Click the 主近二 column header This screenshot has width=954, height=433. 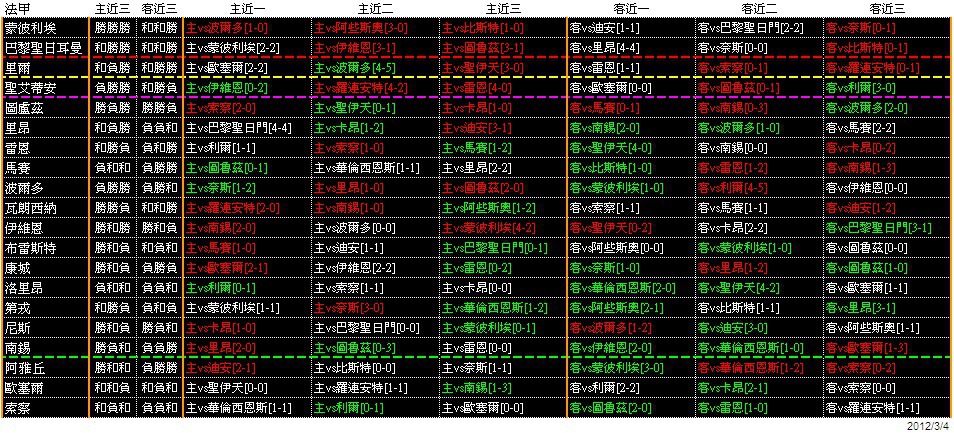[x=375, y=9]
